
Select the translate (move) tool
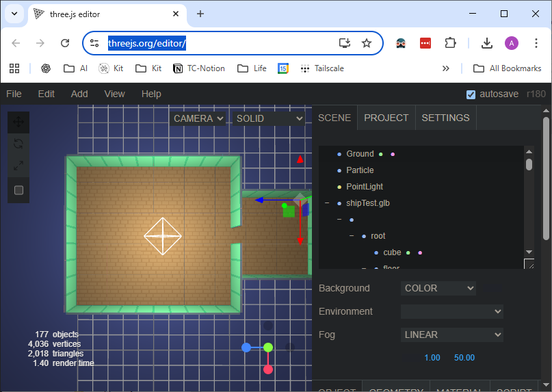[x=18, y=122]
